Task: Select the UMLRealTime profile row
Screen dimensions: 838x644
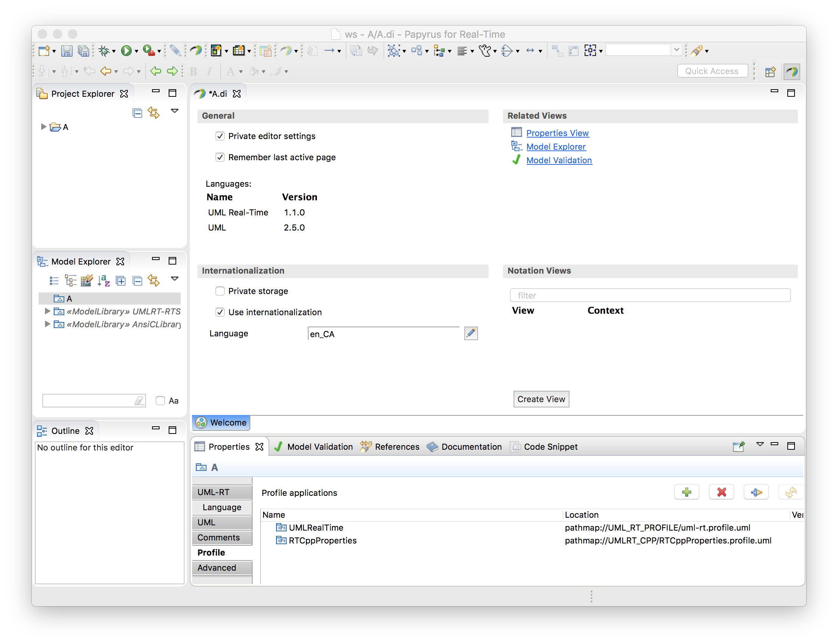Action: click(531, 528)
